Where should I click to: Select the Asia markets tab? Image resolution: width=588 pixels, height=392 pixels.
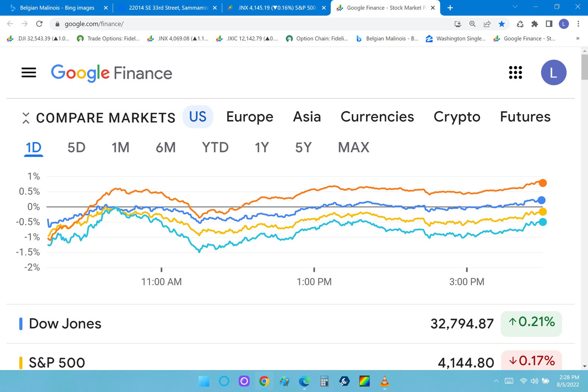307,117
